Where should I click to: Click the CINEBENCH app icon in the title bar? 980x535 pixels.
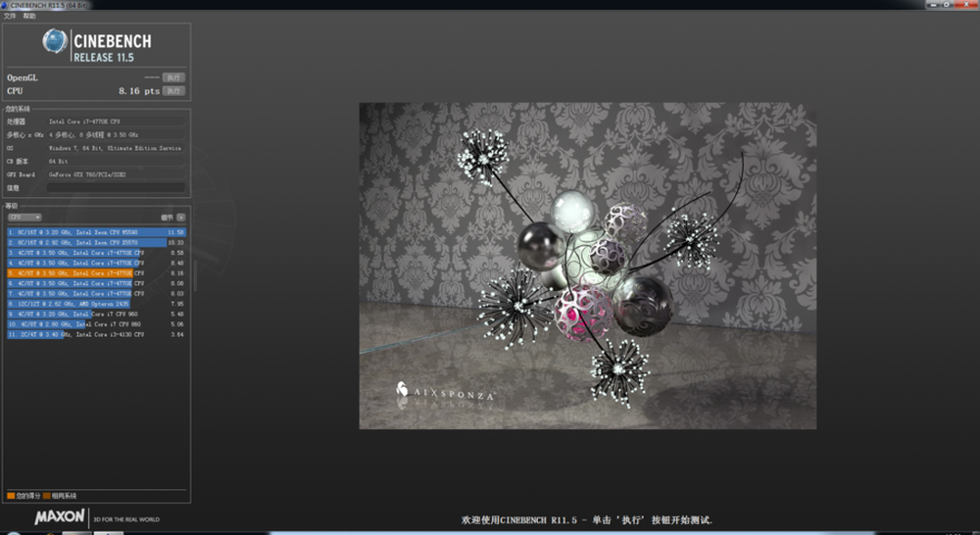pos(4,5)
